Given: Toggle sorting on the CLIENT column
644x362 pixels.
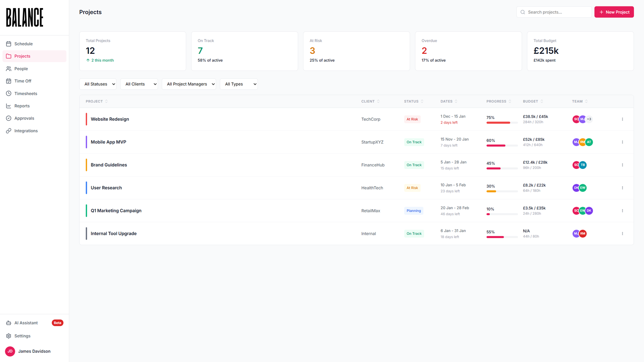Looking at the screenshot, I should pyautogui.click(x=370, y=101).
